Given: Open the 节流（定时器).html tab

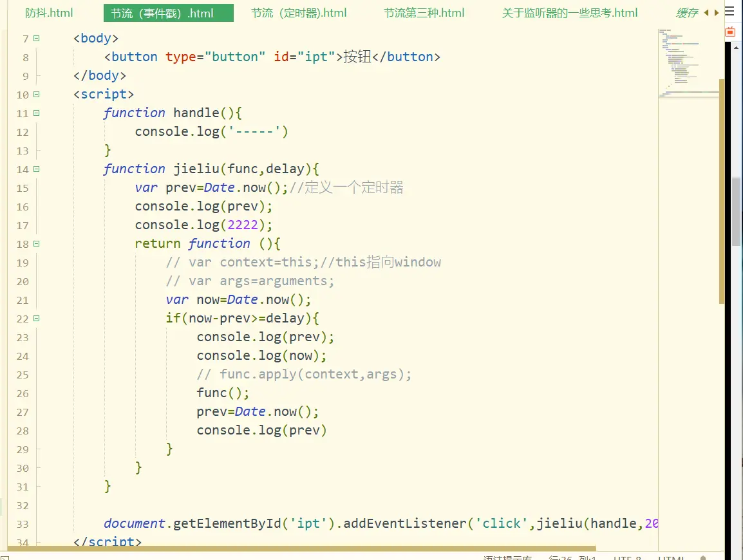Looking at the screenshot, I should coord(299,13).
